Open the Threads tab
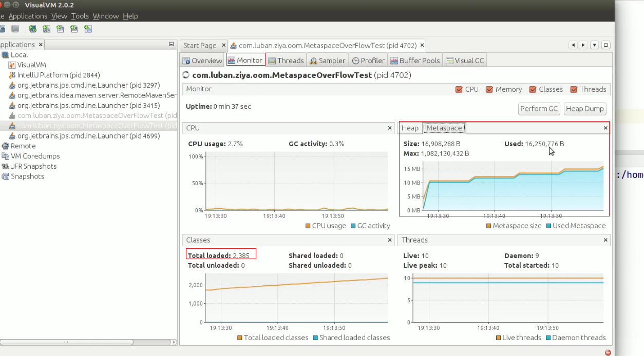Viewport: 644px width, 356px height. click(286, 61)
